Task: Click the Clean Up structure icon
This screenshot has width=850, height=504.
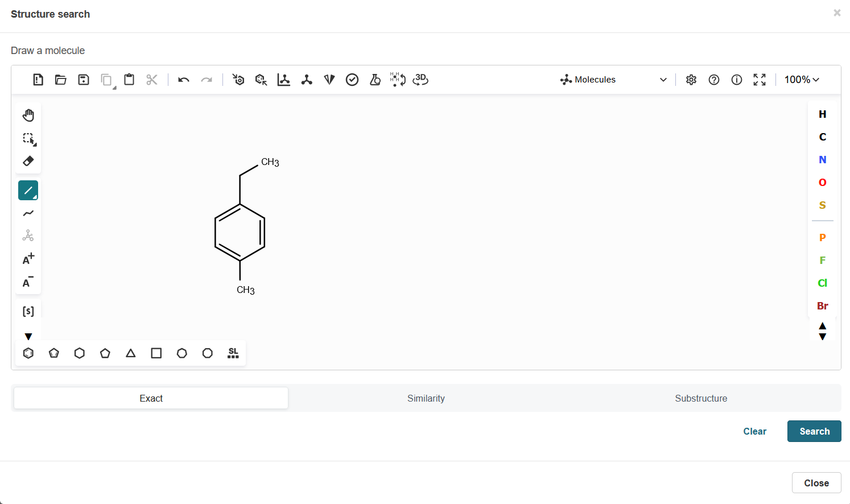Action: click(x=307, y=80)
